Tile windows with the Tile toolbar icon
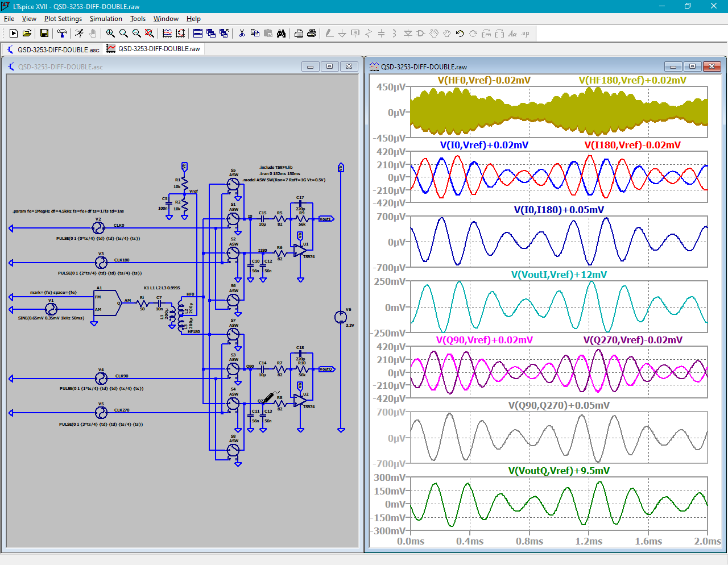The image size is (728, 565). (x=198, y=34)
